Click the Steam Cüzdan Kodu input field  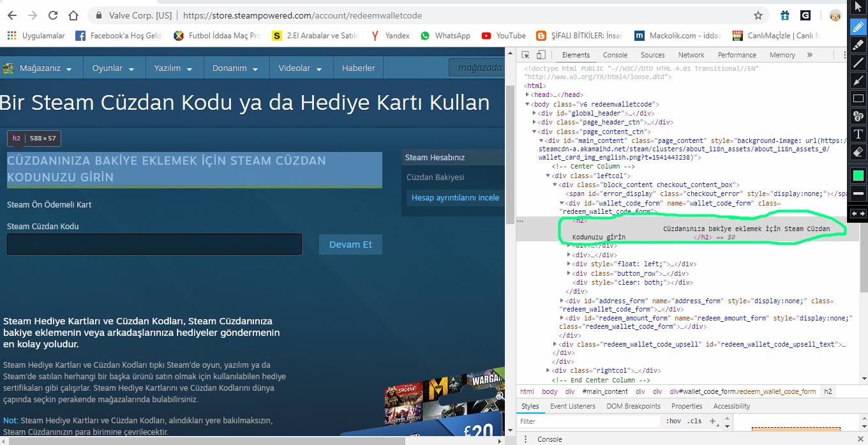[x=154, y=245]
